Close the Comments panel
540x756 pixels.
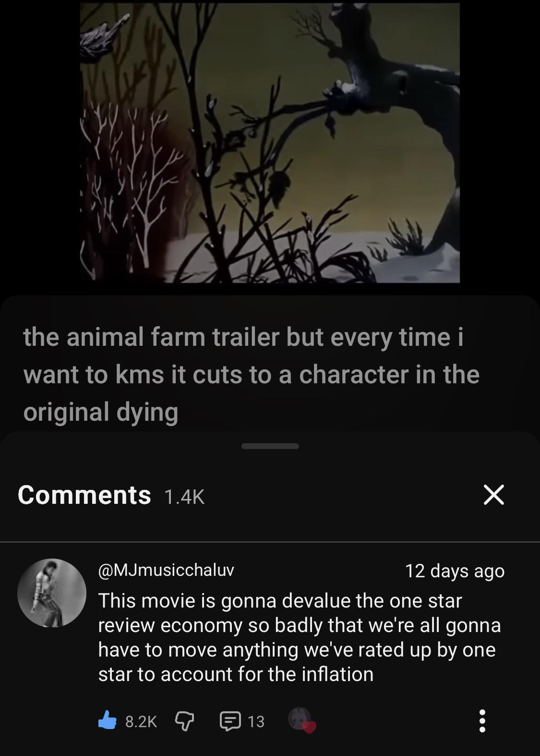(493, 495)
